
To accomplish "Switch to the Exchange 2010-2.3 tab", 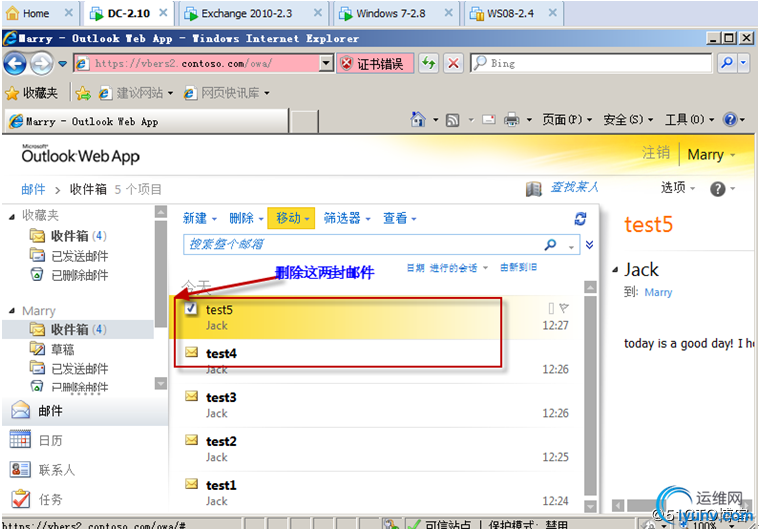I will pos(252,14).
